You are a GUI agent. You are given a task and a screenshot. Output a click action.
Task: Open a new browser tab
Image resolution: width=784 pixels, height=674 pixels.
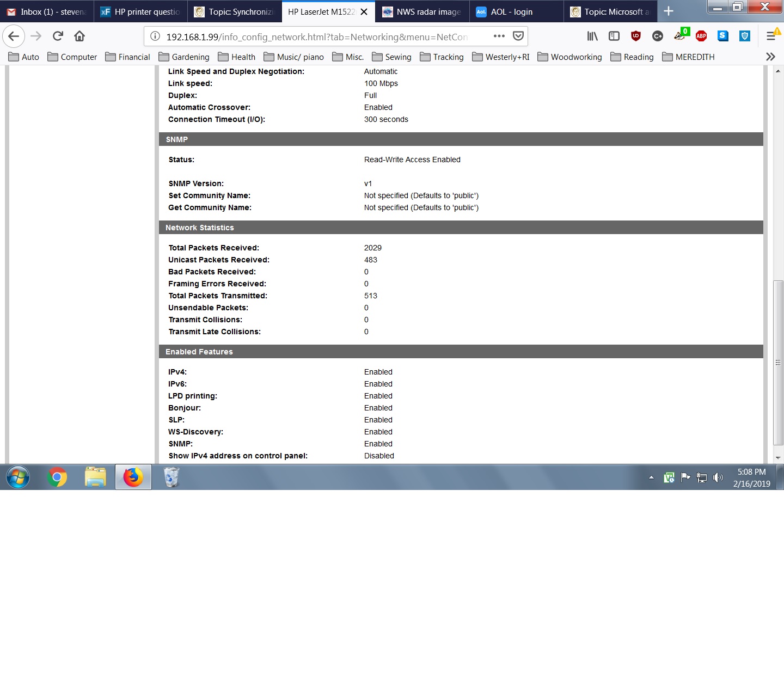click(x=669, y=11)
